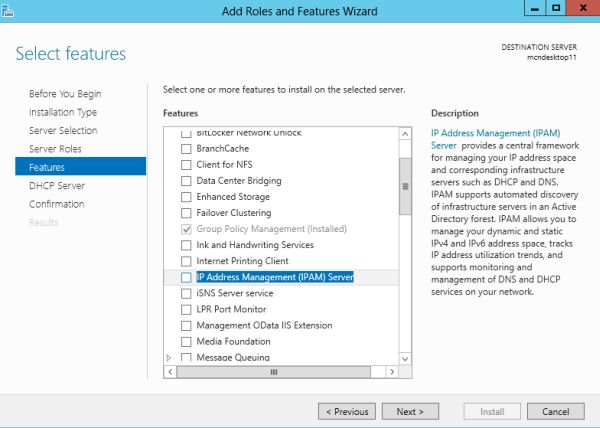The image size is (600, 428).
Task: Click the features list scroll up arrow
Action: tap(405, 134)
